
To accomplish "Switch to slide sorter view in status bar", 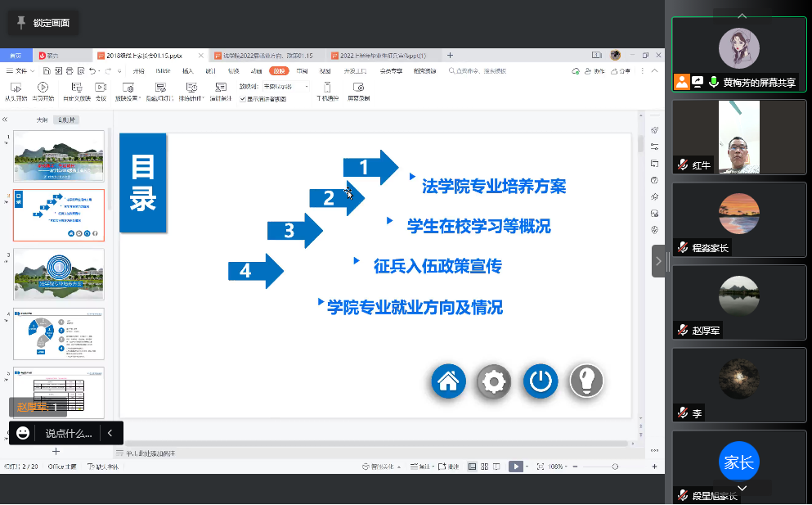I will [x=485, y=467].
